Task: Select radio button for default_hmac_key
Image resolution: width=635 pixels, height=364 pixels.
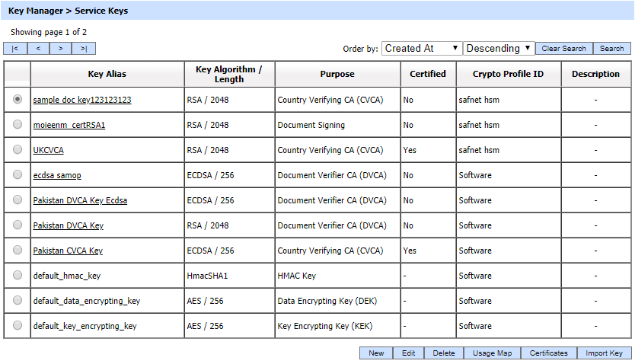Action: tap(18, 276)
